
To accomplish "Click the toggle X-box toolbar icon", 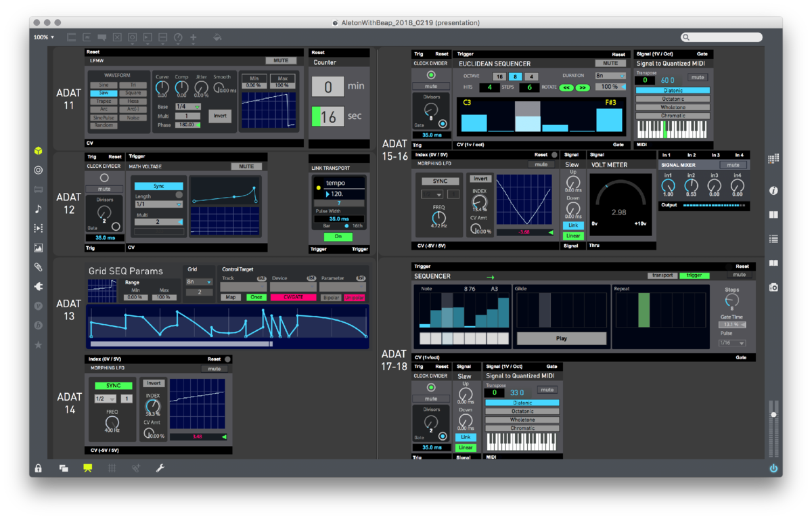I will (x=117, y=38).
